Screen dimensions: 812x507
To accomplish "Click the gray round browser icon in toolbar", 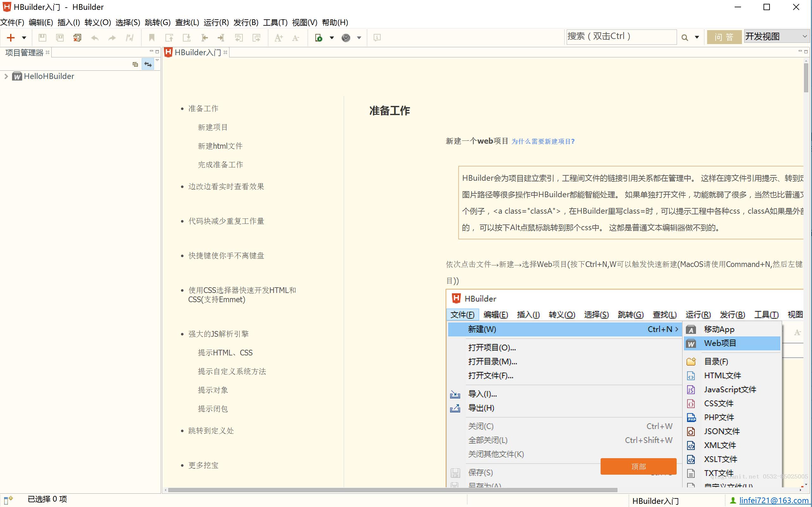I will tap(346, 37).
